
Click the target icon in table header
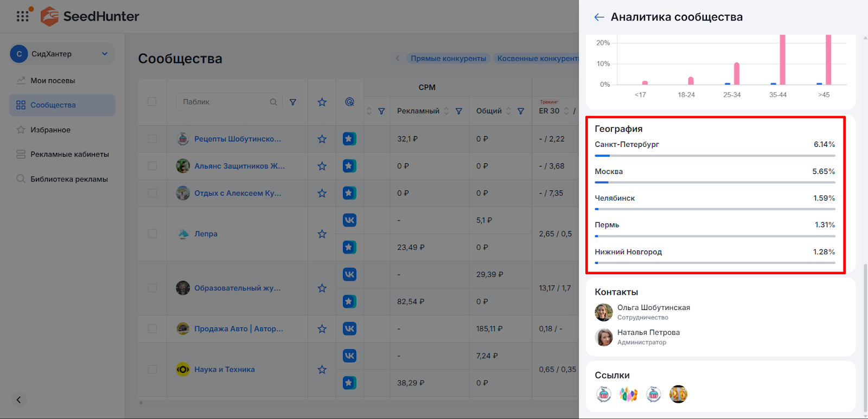coord(349,102)
